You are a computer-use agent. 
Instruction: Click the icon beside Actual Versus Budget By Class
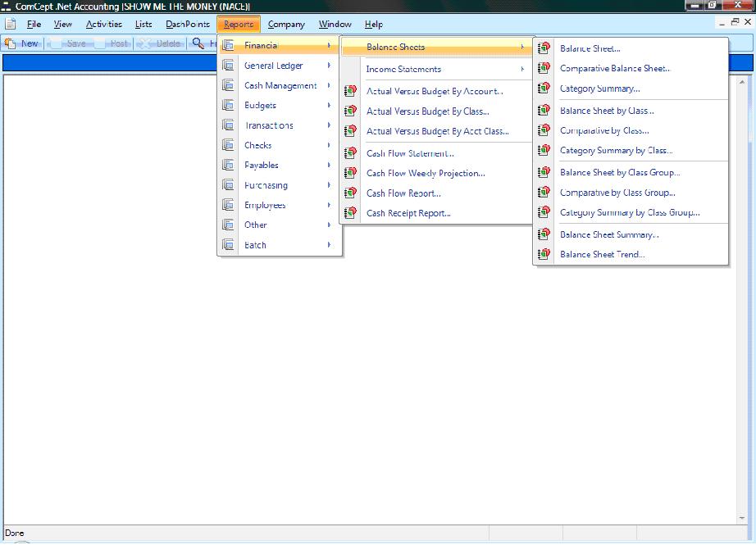(351, 111)
